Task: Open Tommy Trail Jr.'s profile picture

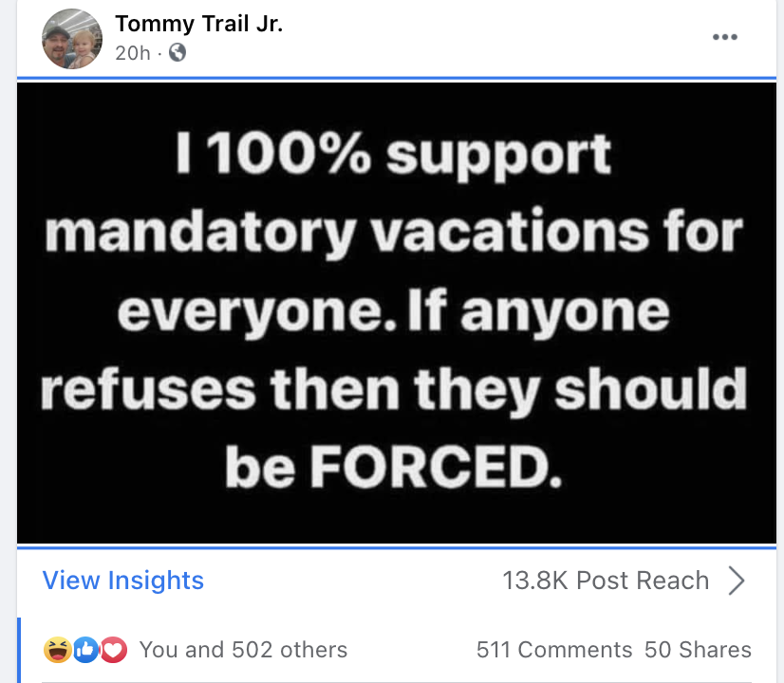Action: click(x=73, y=39)
